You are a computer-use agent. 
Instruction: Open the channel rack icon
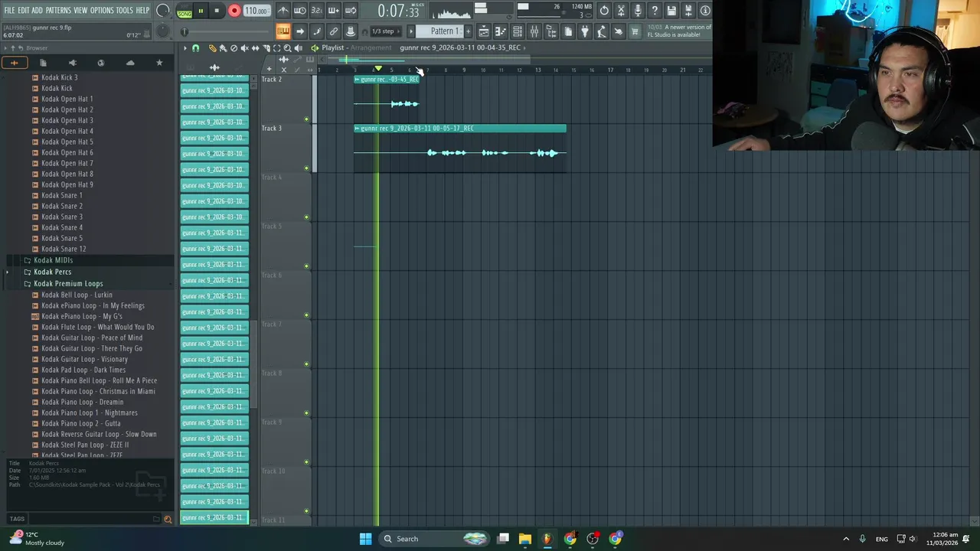518,31
